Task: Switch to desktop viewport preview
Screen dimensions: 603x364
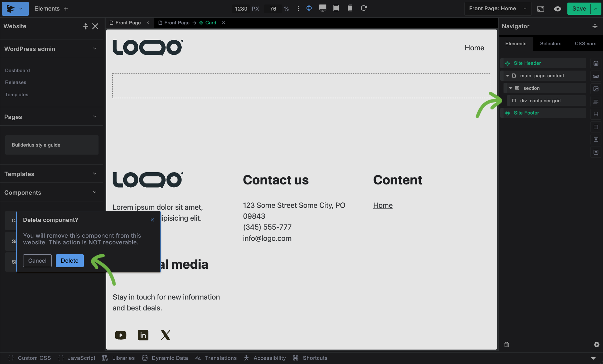Action: 322,8
